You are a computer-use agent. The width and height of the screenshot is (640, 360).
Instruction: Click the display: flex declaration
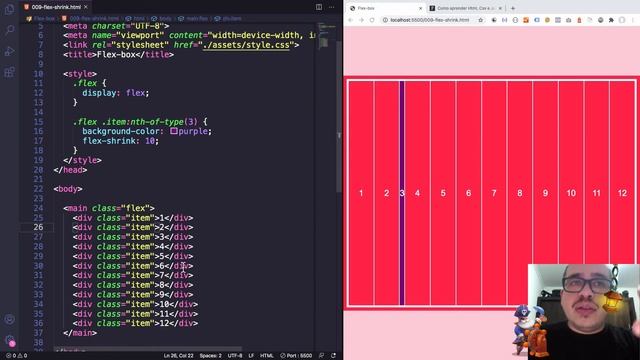click(x=116, y=93)
